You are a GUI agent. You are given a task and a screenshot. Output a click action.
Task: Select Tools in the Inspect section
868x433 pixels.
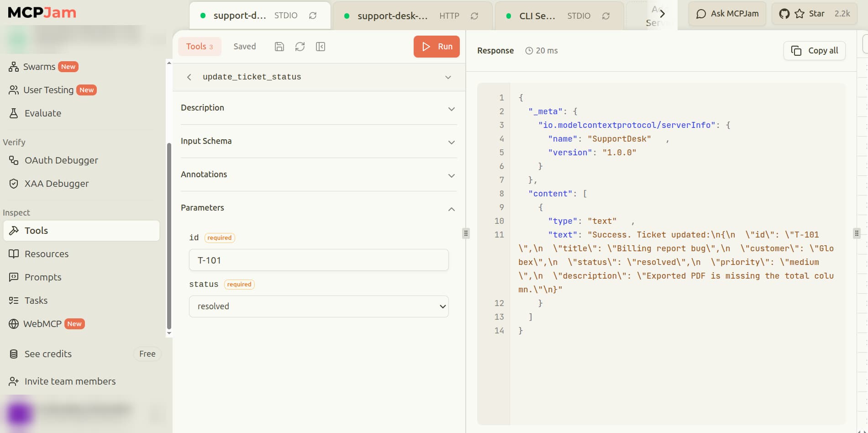[81, 231]
